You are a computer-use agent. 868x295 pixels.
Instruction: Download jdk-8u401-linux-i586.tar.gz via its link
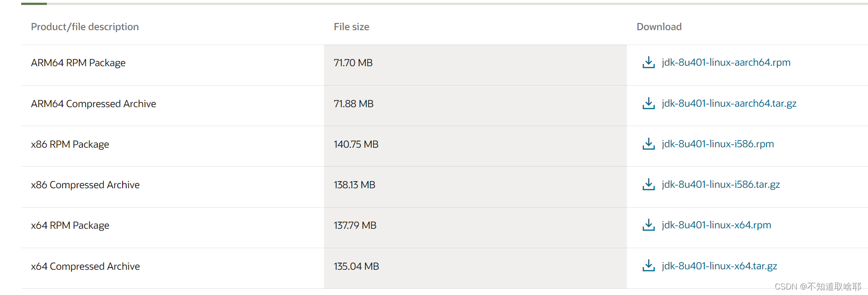[721, 185]
